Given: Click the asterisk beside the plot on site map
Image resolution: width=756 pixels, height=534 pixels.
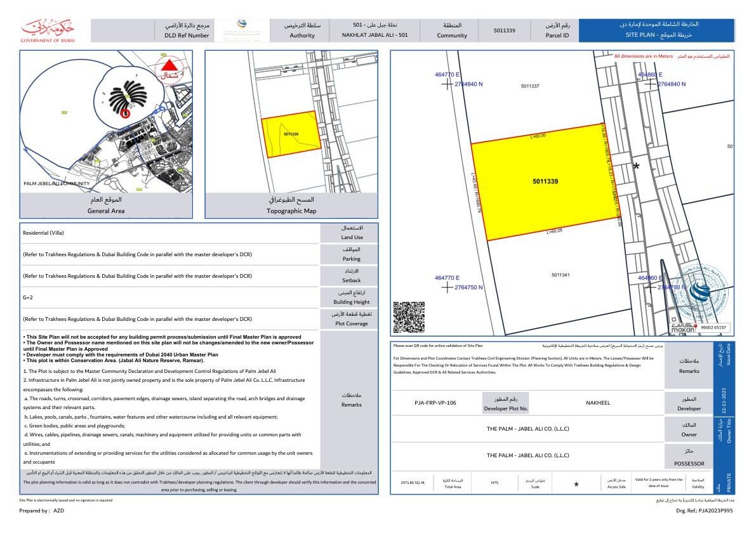Looking at the screenshot, I should pos(636,167).
